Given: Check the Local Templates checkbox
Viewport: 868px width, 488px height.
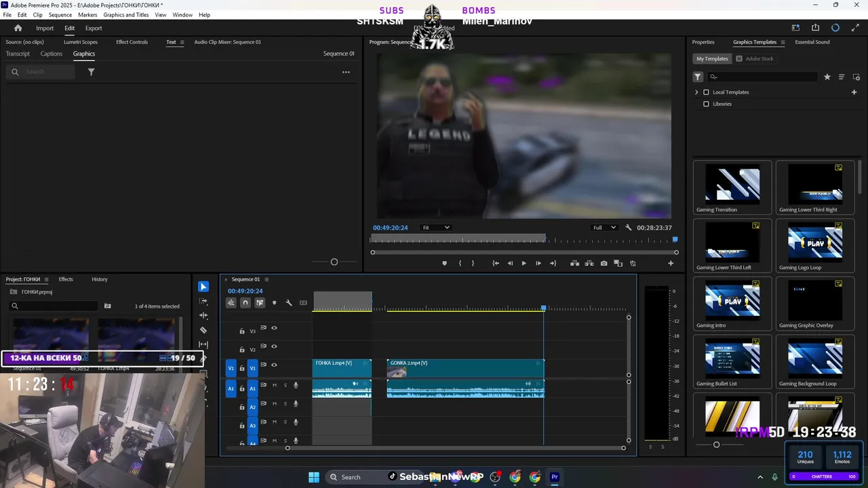Looking at the screenshot, I should tap(706, 92).
